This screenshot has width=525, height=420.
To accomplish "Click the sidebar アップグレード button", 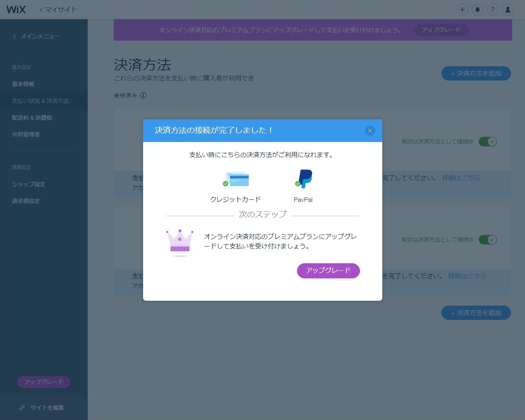I will [x=44, y=382].
